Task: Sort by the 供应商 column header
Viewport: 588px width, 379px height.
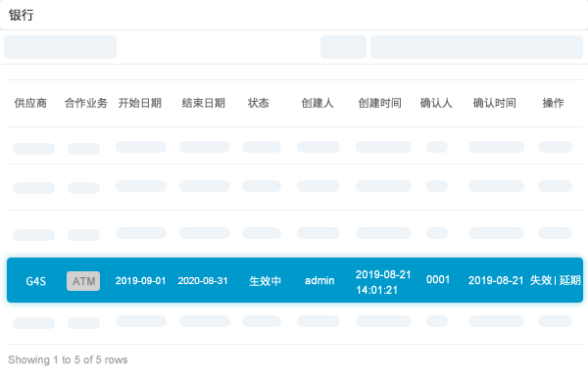Action: [x=30, y=103]
